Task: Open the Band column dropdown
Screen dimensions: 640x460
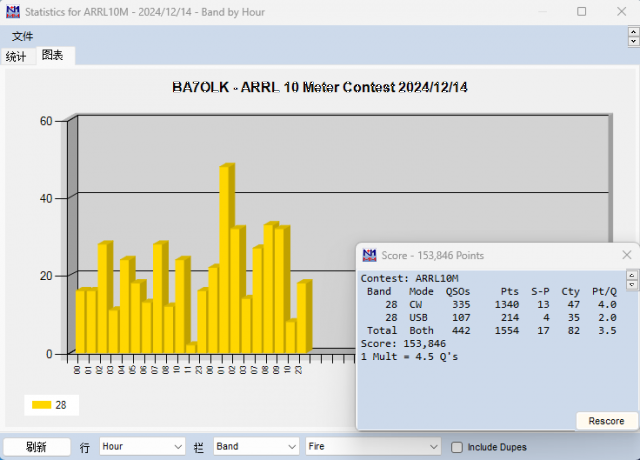Action: pyautogui.click(x=256, y=447)
